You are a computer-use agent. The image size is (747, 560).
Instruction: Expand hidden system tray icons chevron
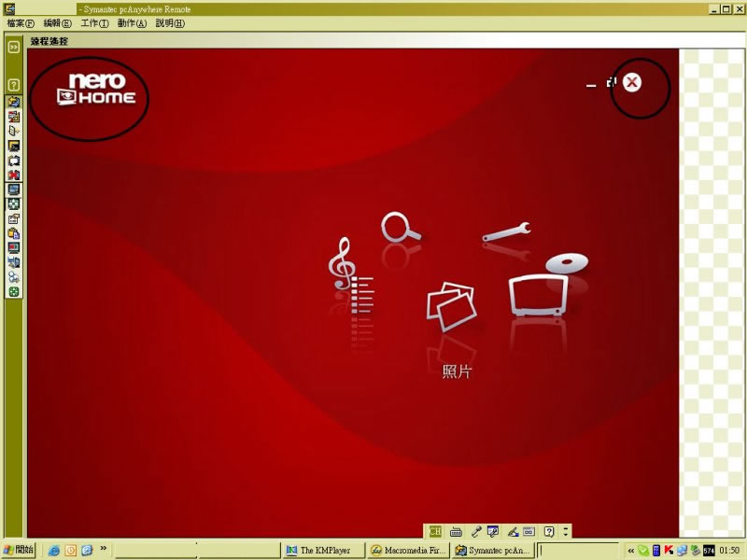pos(631,551)
